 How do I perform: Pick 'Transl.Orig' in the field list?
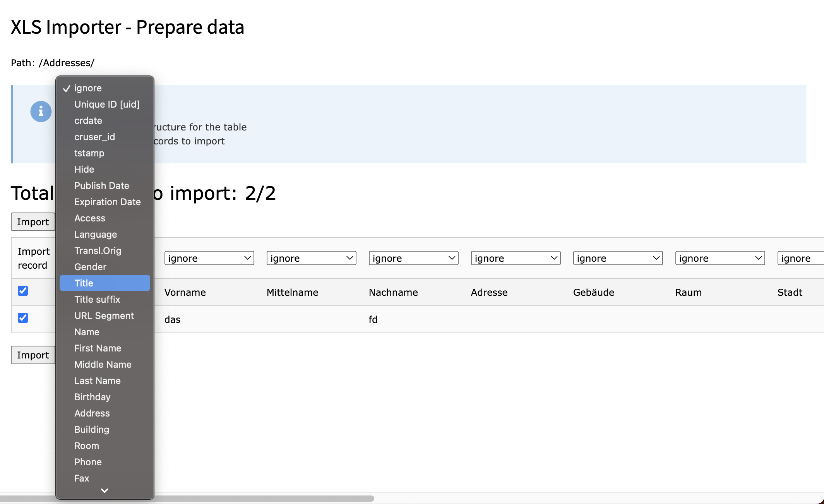(x=105, y=251)
